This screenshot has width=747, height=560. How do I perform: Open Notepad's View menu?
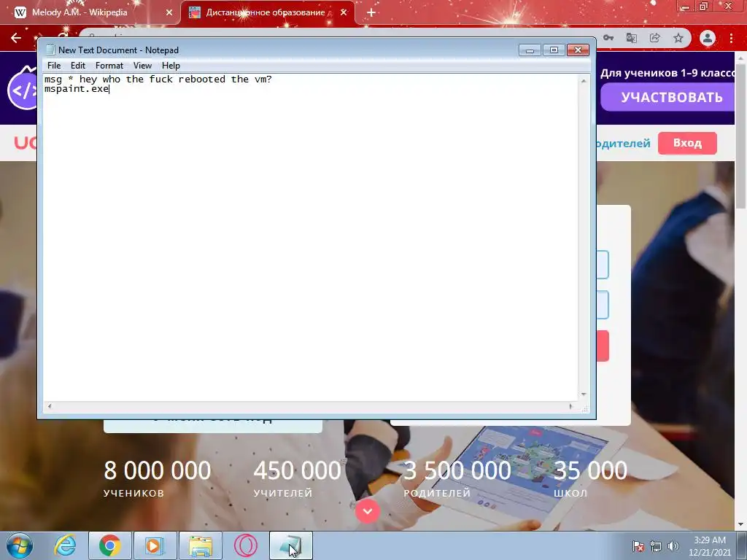(x=142, y=66)
